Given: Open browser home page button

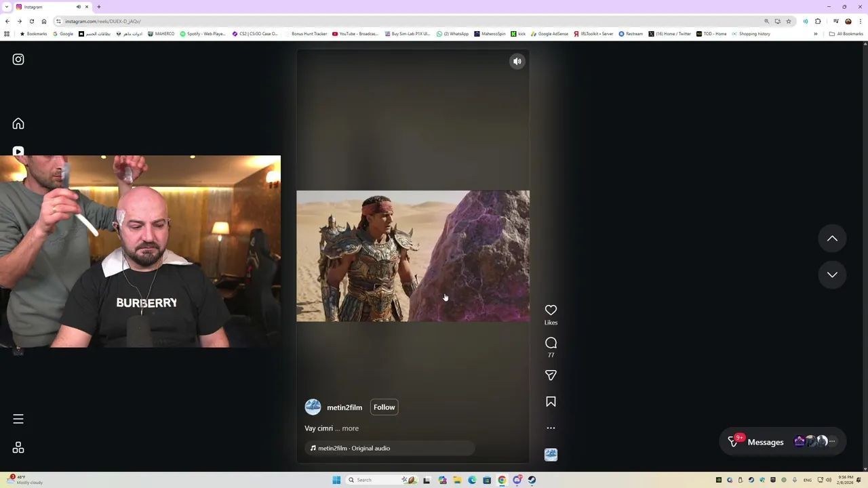Looking at the screenshot, I should (44, 21).
